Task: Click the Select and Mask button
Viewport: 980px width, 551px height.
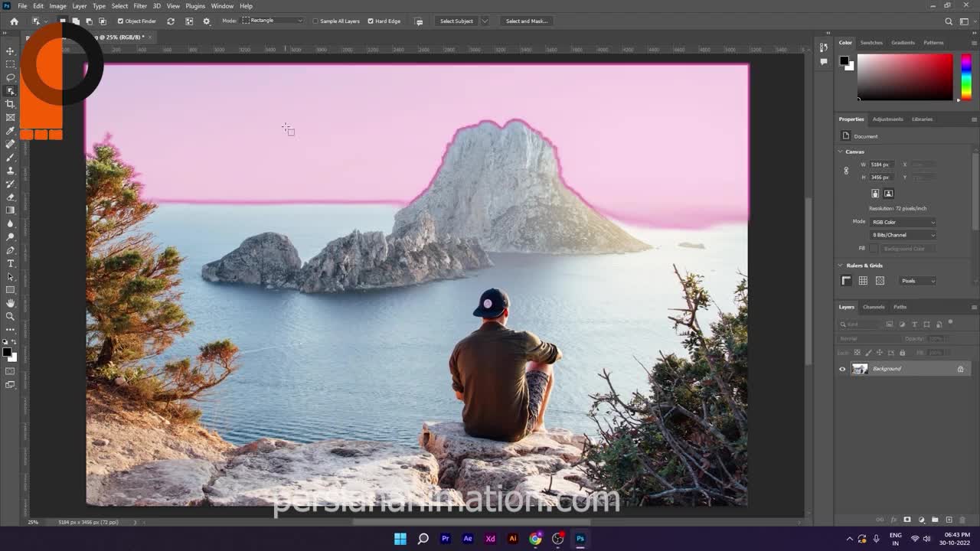Action: (x=527, y=21)
